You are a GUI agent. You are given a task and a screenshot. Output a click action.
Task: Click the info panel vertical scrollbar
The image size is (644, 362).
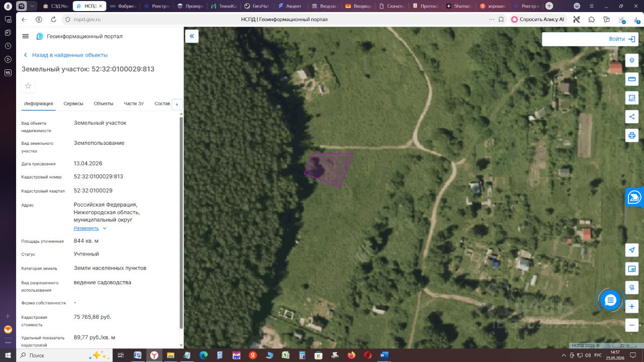coord(181,221)
